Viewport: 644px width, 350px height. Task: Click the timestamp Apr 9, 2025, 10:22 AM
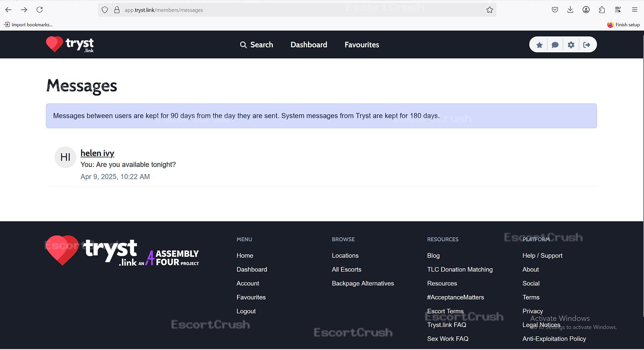(115, 177)
